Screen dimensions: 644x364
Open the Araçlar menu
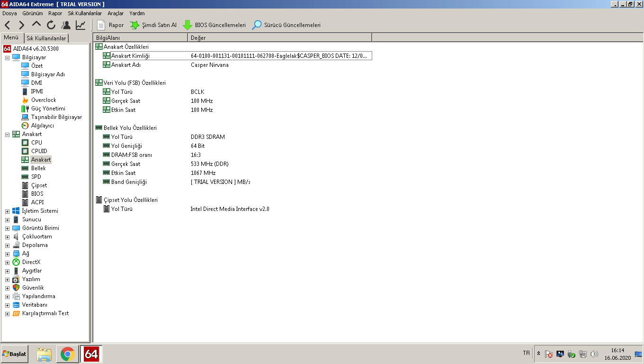pyautogui.click(x=116, y=13)
